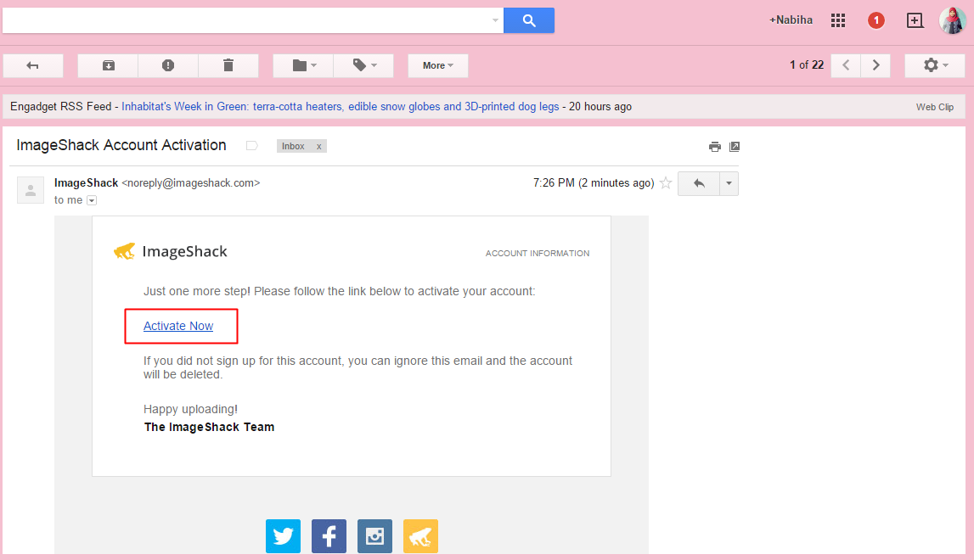
Task: Click the blue search magnifier button
Action: tap(529, 20)
